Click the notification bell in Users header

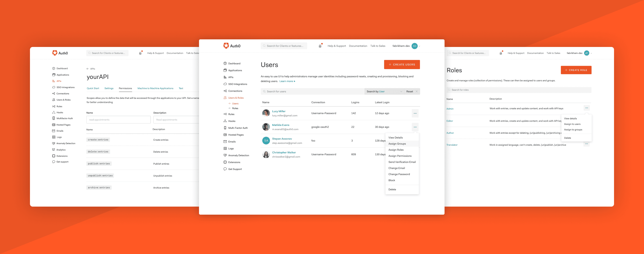pyautogui.click(x=320, y=46)
